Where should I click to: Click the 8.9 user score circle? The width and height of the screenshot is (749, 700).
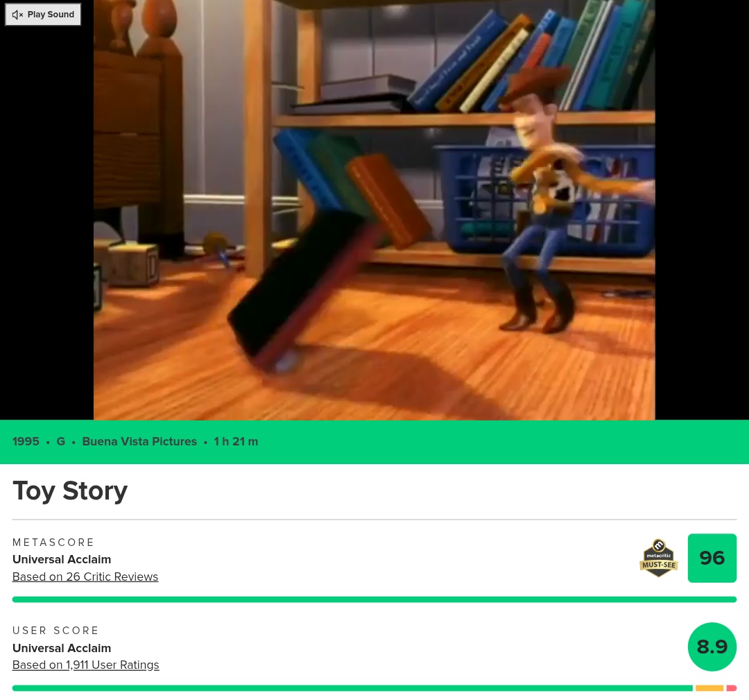[712, 647]
